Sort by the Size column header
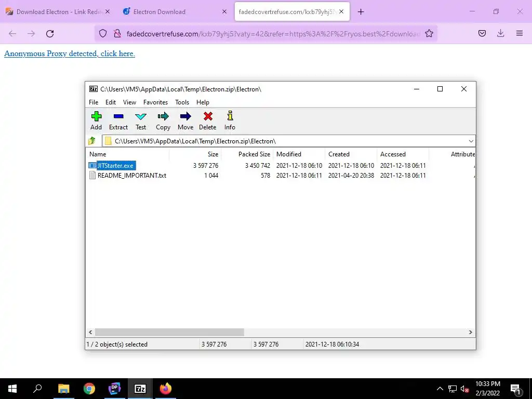This screenshot has height=399, width=532. point(195,154)
